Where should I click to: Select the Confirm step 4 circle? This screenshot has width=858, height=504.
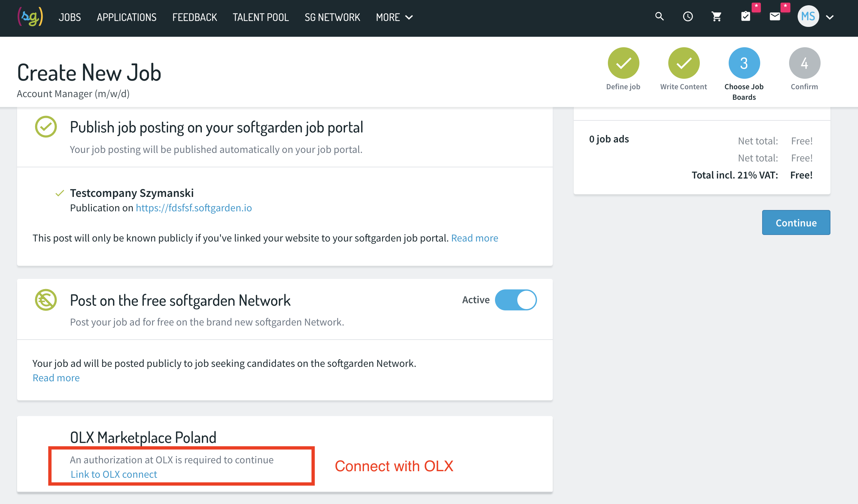(804, 63)
